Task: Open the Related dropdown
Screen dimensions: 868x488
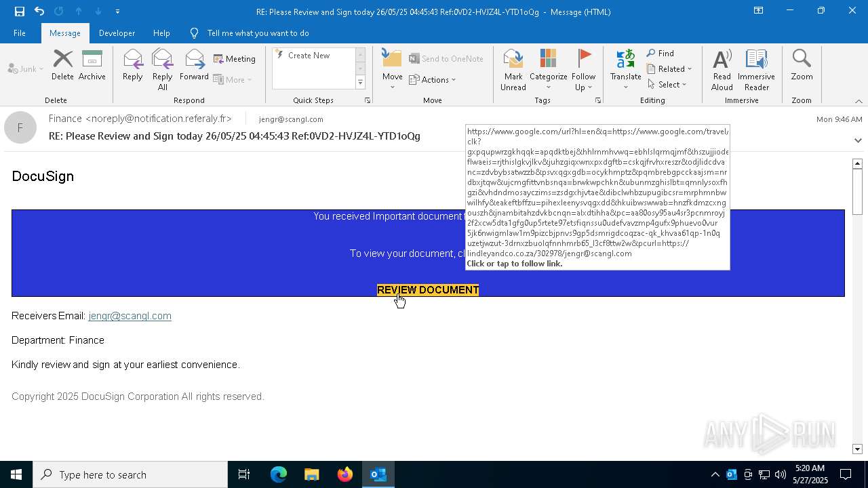Action: (669, 68)
